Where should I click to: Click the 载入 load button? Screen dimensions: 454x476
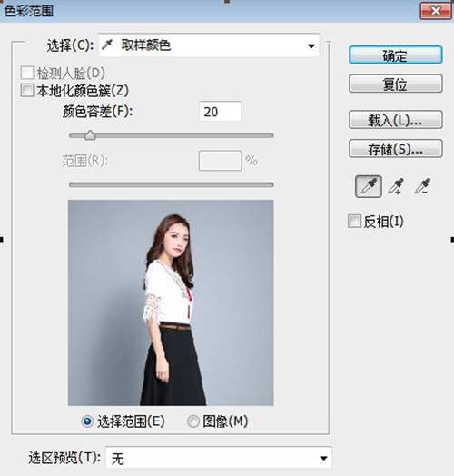[395, 120]
